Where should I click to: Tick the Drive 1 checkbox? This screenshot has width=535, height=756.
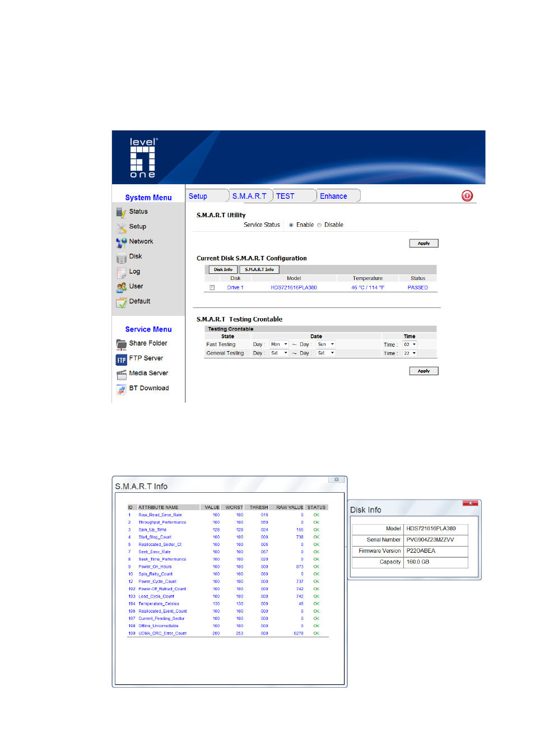pos(212,288)
